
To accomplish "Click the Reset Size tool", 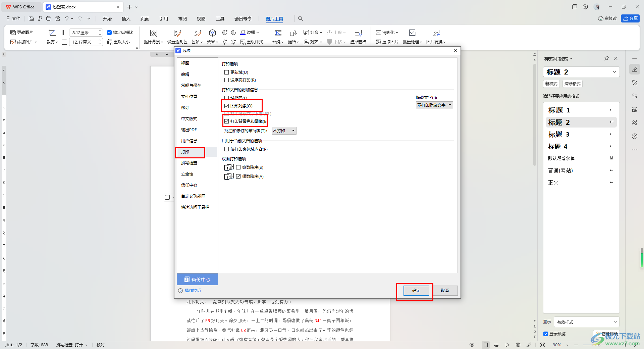I will 118,42.
